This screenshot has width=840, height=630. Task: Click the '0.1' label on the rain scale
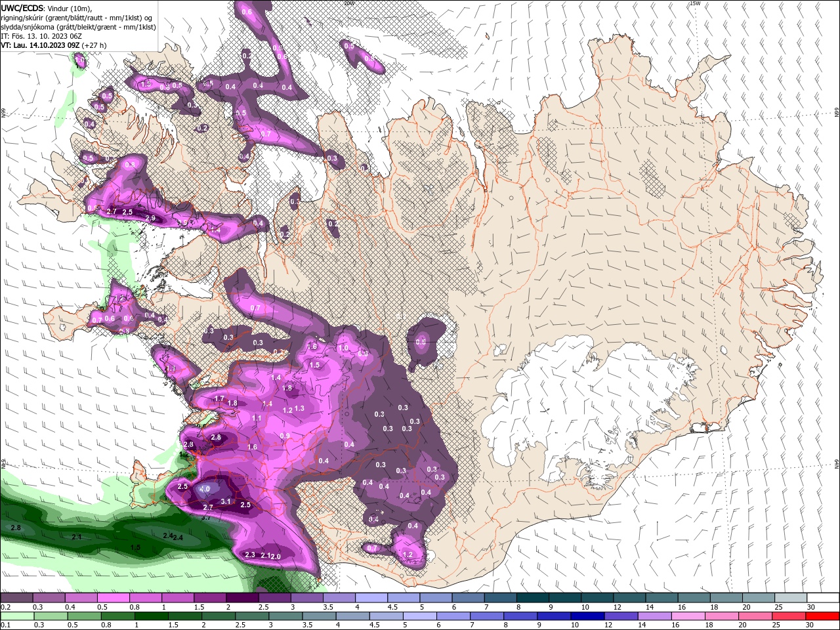pyautogui.click(x=5, y=625)
